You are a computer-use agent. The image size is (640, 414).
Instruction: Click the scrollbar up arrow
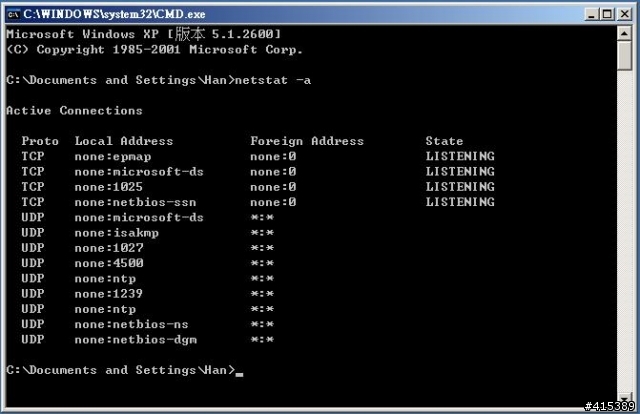click(x=624, y=33)
